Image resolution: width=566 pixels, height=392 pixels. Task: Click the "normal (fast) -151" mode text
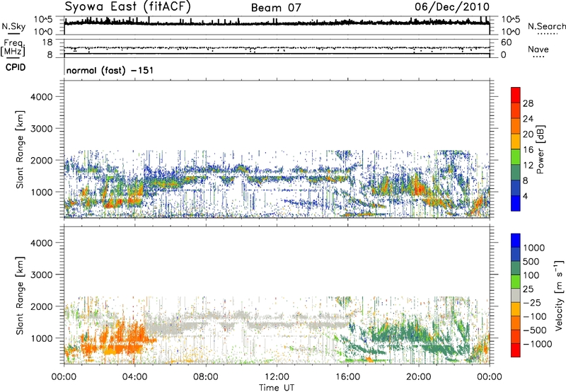coord(110,70)
